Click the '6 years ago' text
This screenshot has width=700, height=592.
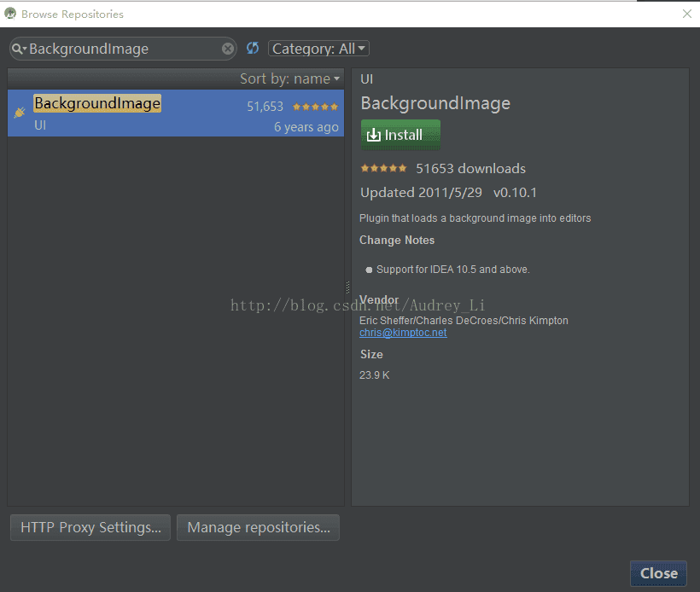pyautogui.click(x=306, y=127)
